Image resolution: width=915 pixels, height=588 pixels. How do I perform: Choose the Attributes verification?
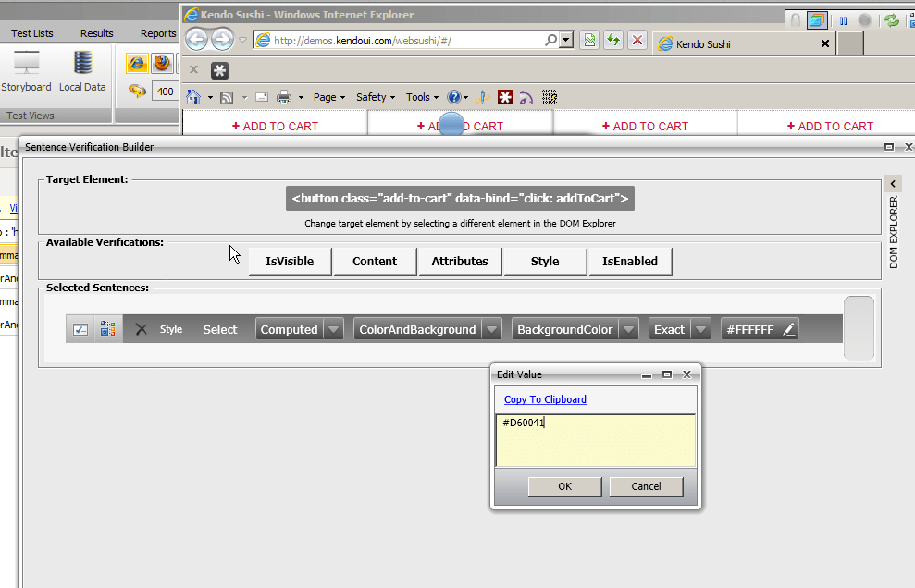coord(460,262)
